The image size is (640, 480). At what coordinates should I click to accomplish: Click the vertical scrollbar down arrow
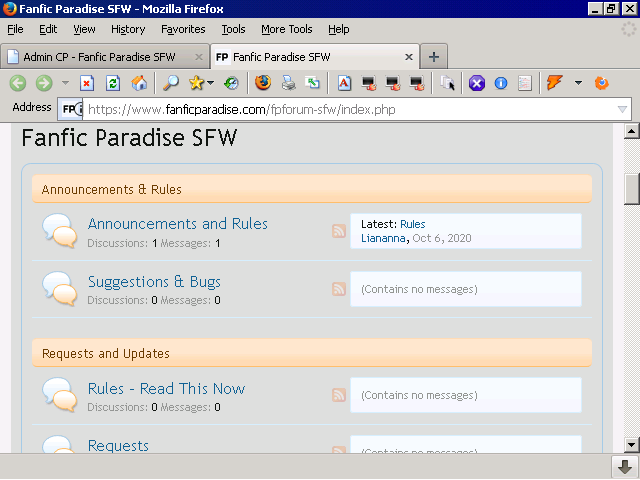click(631, 445)
